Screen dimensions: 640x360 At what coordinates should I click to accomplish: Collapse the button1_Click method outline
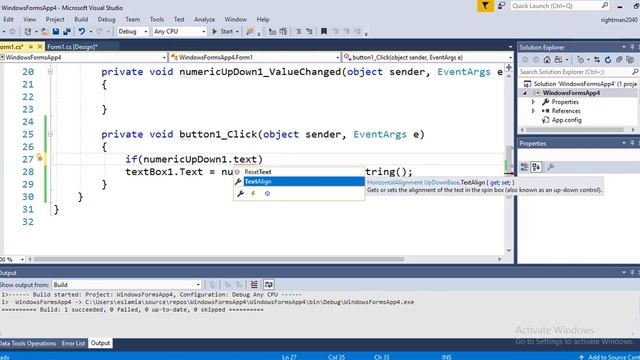tap(50, 134)
